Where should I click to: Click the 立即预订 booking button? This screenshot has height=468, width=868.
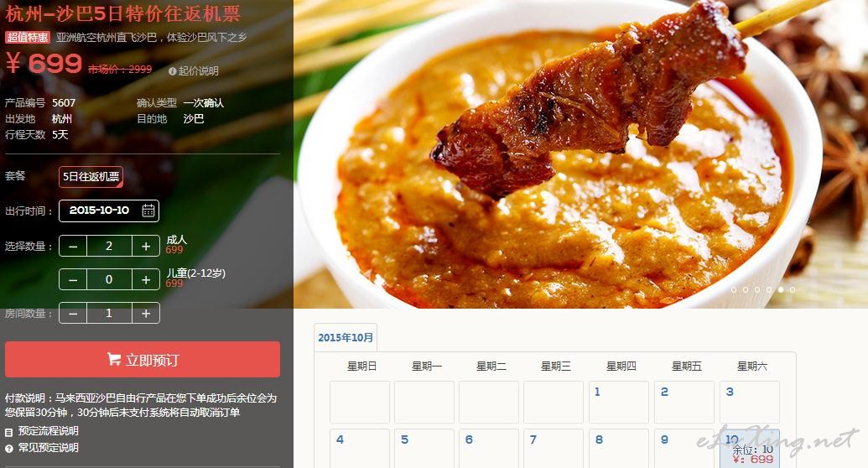(143, 360)
